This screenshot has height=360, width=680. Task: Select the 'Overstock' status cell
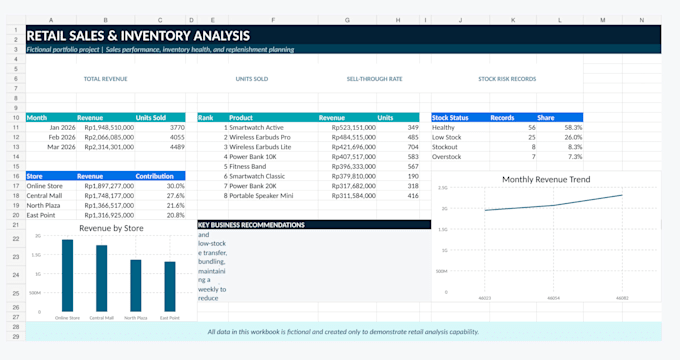click(x=461, y=157)
